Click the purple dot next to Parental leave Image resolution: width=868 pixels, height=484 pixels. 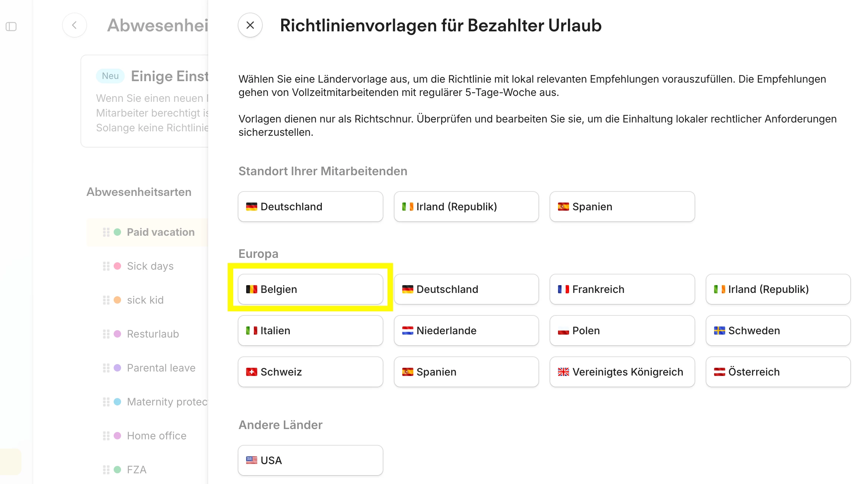pyautogui.click(x=117, y=368)
